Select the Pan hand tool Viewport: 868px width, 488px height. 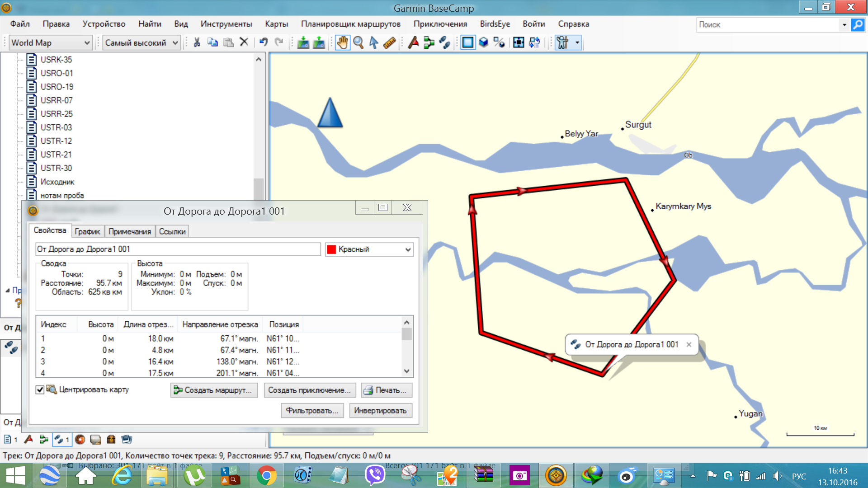coord(342,42)
